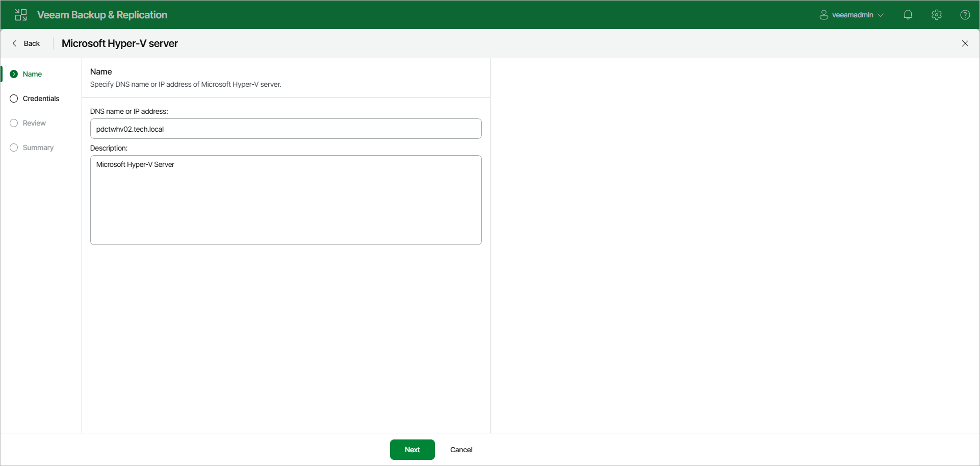The height and width of the screenshot is (466, 980).
Task: Open notifications bell icon
Action: pyautogui.click(x=908, y=15)
